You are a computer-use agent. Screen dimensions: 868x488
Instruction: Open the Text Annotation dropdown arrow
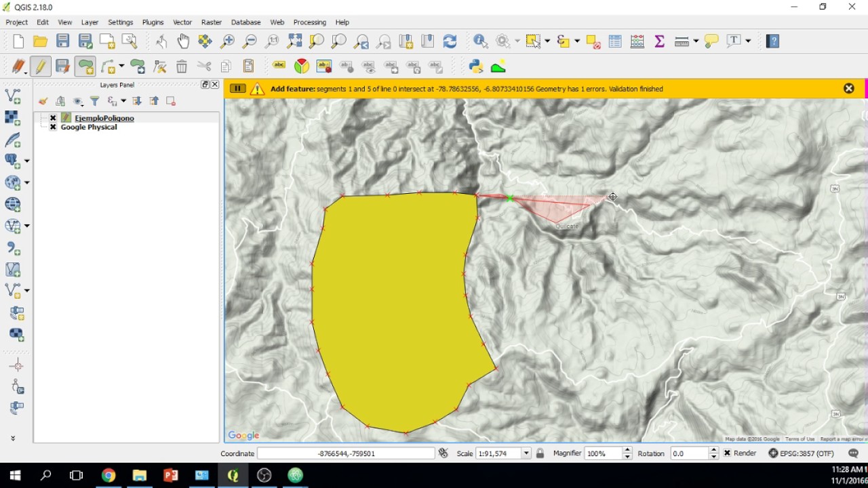click(x=748, y=41)
